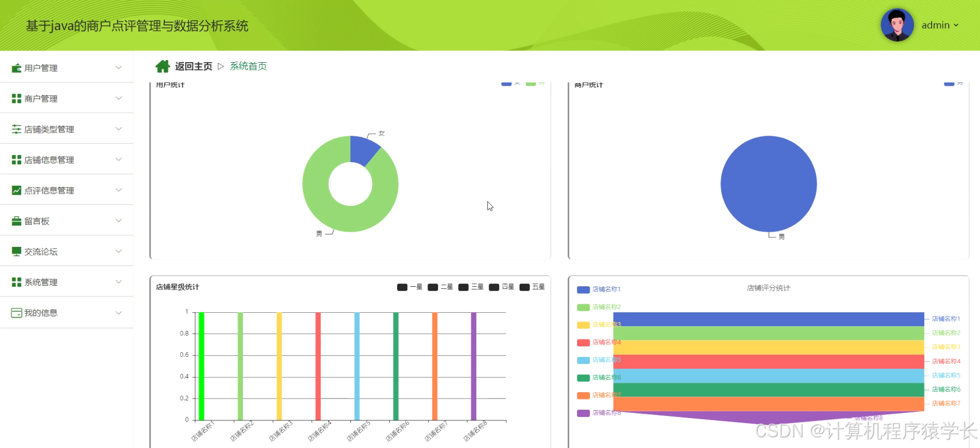Click the 返回主页 breadcrumb link
This screenshot has width=980, height=448.
[x=194, y=67]
